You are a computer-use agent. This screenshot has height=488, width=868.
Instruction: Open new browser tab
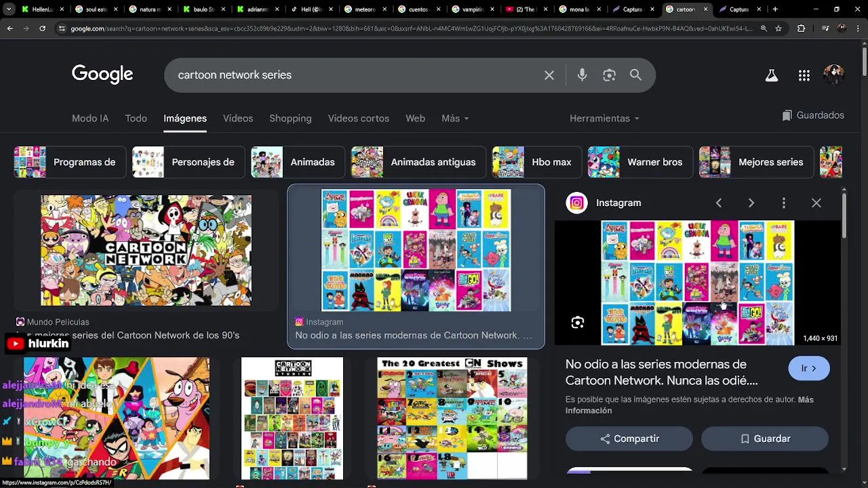click(x=775, y=9)
